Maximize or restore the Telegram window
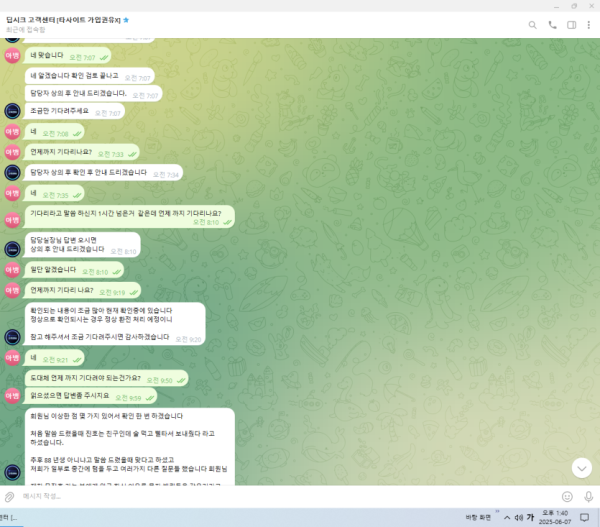Viewport: 600px width, 527px height. coord(574,6)
